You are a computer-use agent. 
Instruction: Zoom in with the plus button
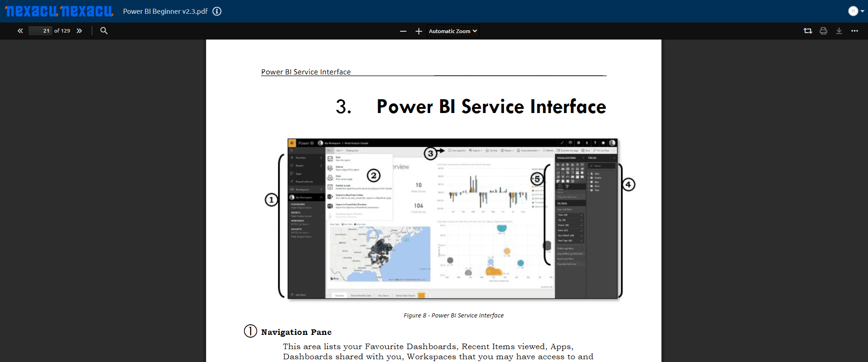[419, 31]
